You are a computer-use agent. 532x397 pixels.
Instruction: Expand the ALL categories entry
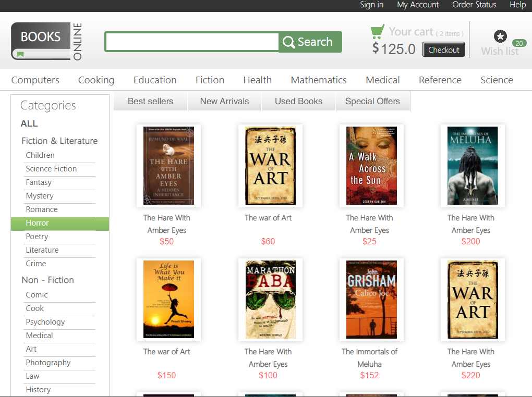pos(29,123)
